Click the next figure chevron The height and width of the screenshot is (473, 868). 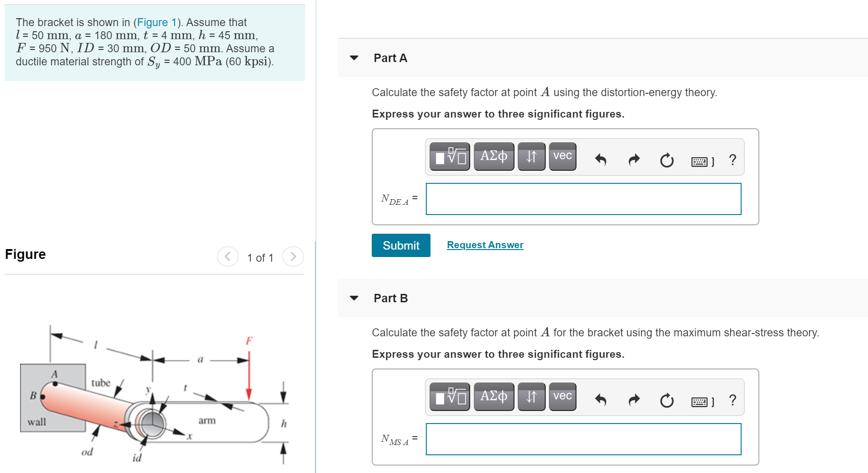293,257
